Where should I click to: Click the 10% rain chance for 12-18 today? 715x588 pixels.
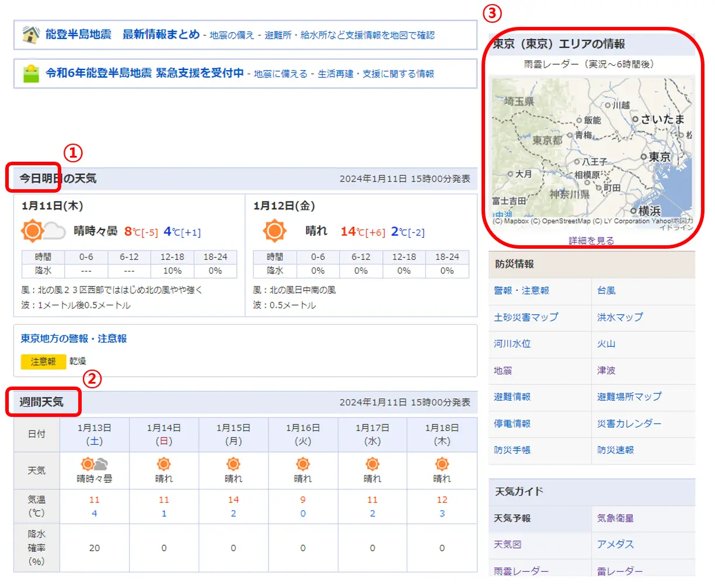(x=172, y=271)
